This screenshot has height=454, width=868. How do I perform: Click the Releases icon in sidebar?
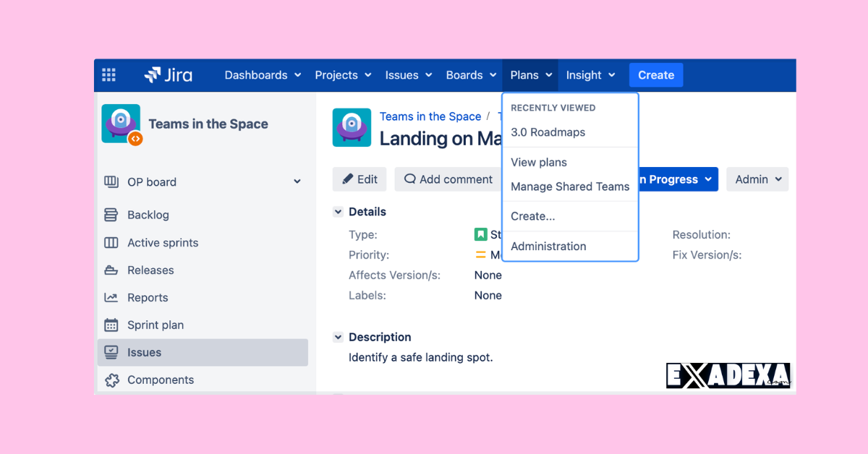click(111, 270)
